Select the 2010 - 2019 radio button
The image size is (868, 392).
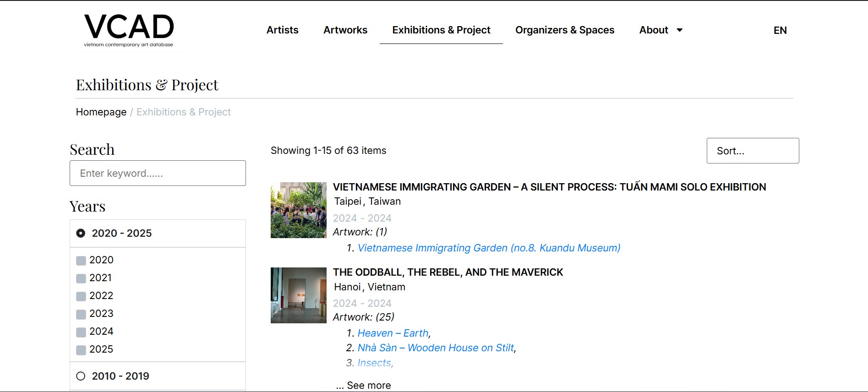[81, 376]
